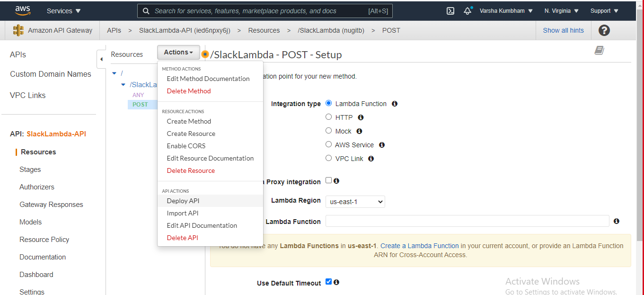The width and height of the screenshot is (644, 295).
Task: Open the CloudShell terminal icon
Action: [450, 10]
